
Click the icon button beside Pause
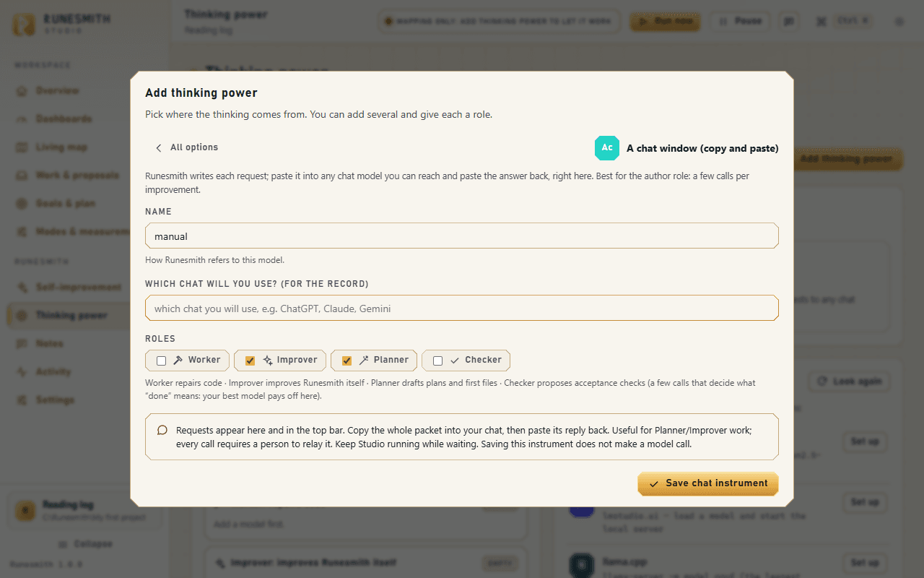(x=789, y=22)
